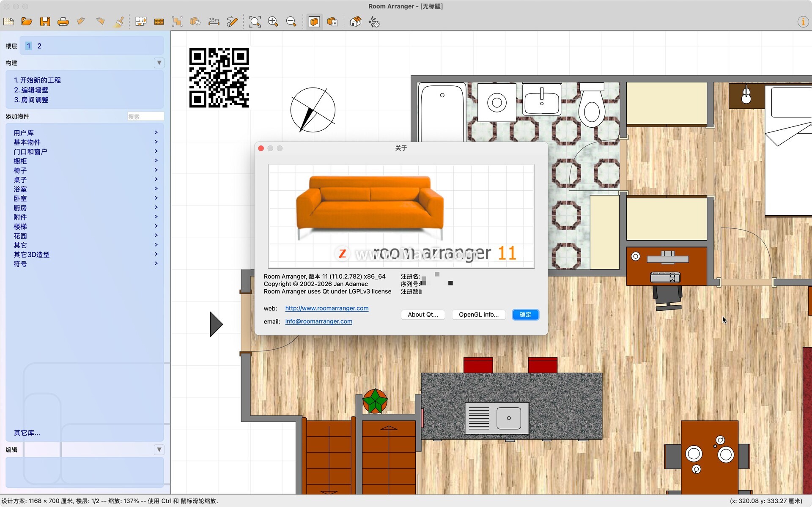Select the black triangle arrow on canvas

click(216, 324)
